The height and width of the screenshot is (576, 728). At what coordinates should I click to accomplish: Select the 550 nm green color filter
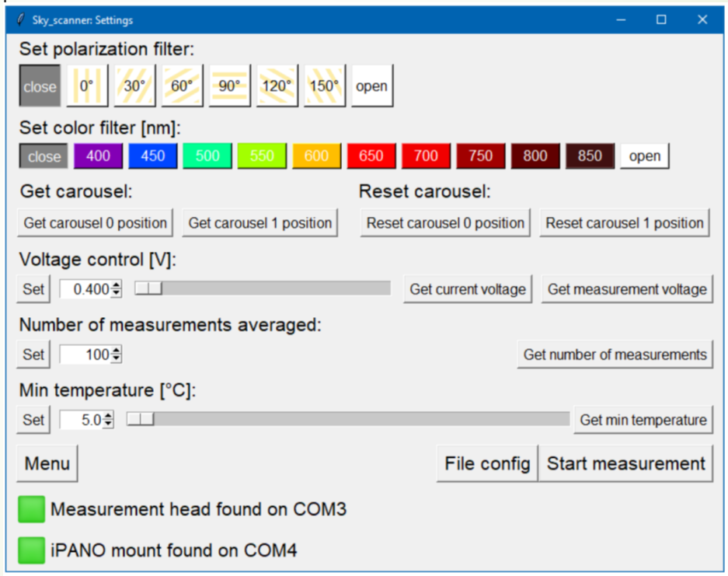(x=262, y=156)
